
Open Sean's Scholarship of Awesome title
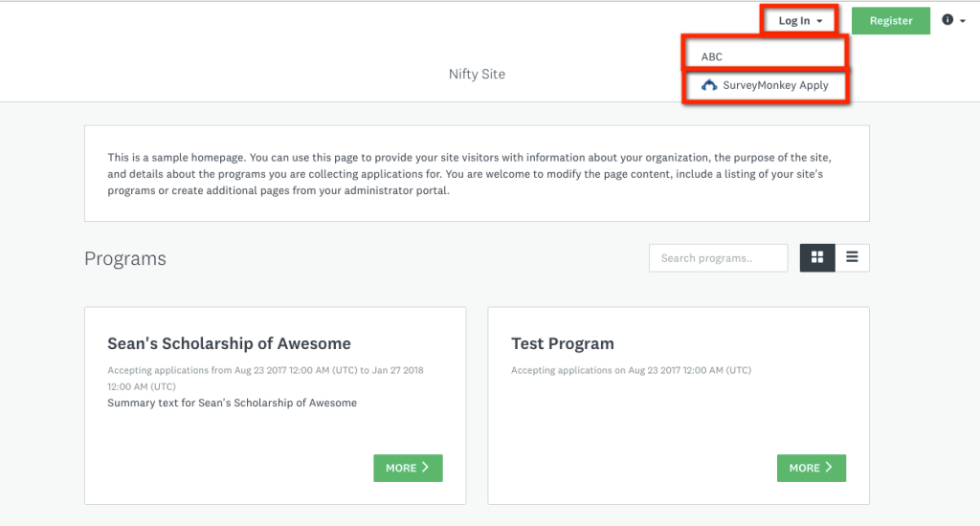(x=229, y=343)
